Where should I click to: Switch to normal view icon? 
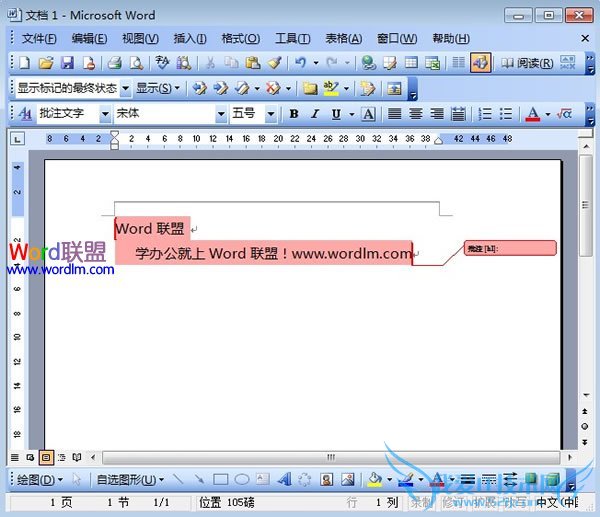(15, 457)
